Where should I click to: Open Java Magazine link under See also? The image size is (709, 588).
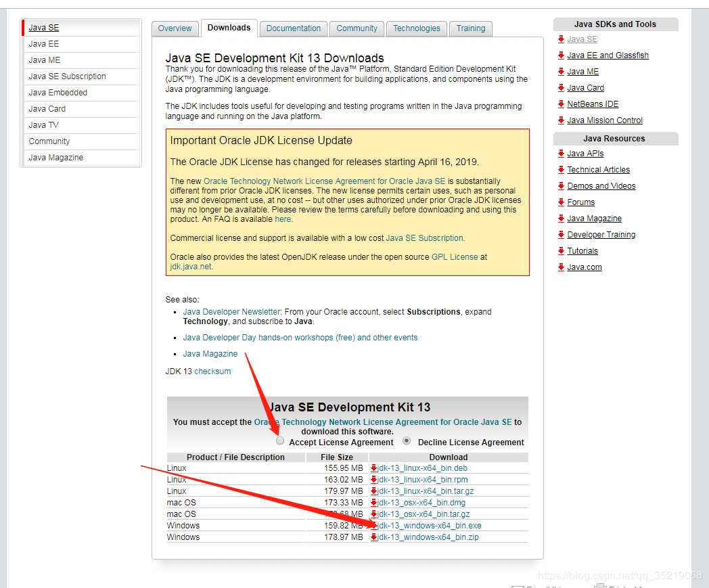pyautogui.click(x=210, y=354)
